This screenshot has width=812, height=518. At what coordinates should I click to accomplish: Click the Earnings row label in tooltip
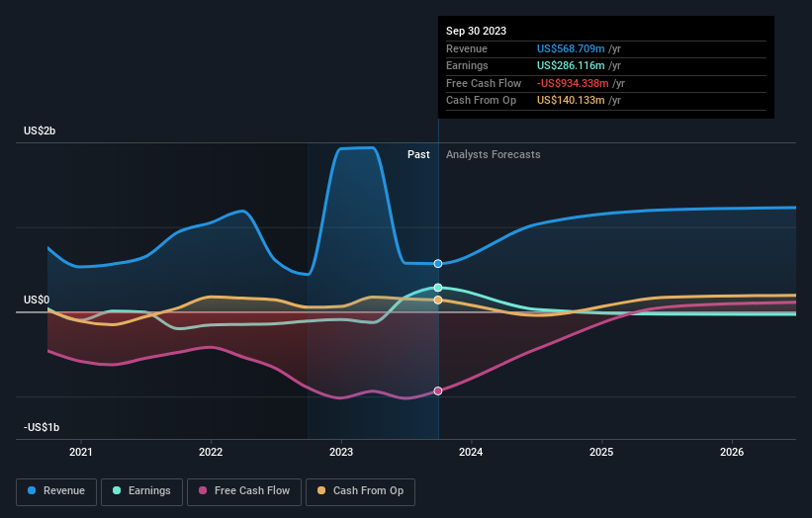pyautogui.click(x=467, y=65)
